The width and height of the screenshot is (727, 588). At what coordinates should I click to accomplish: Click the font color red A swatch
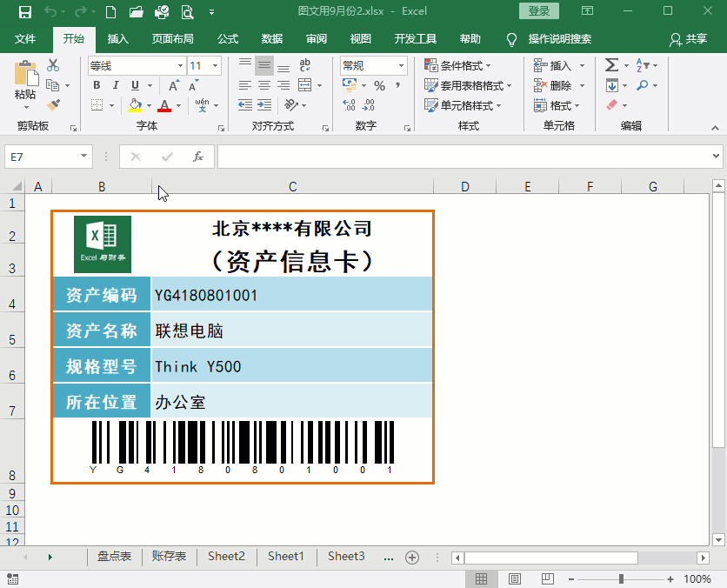tap(164, 106)
